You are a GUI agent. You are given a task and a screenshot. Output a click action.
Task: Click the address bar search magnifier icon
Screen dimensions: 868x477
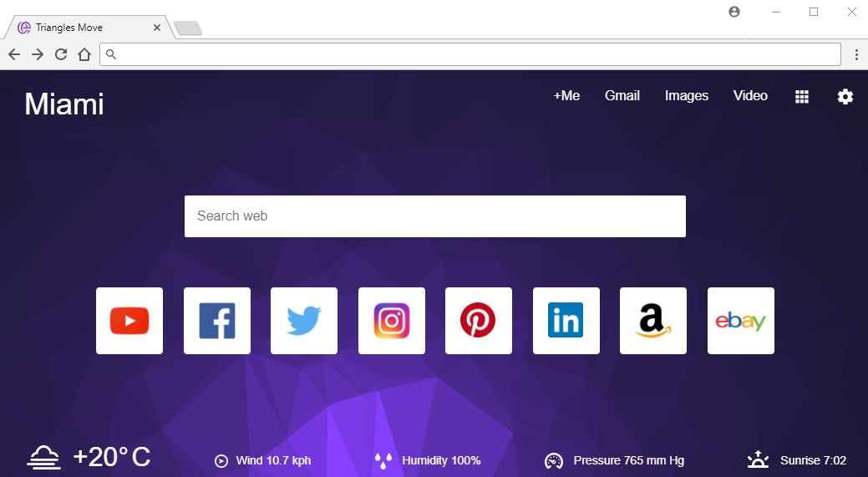[x=111, y=54]
